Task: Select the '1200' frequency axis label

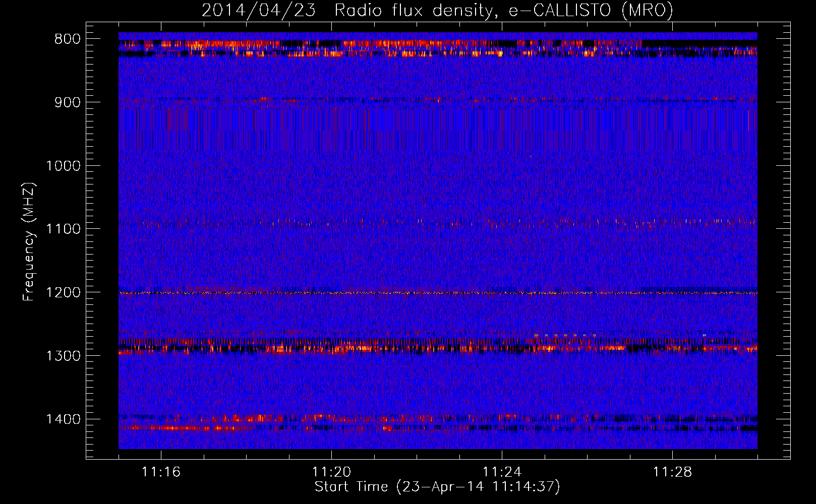Action: click(63, 293)
